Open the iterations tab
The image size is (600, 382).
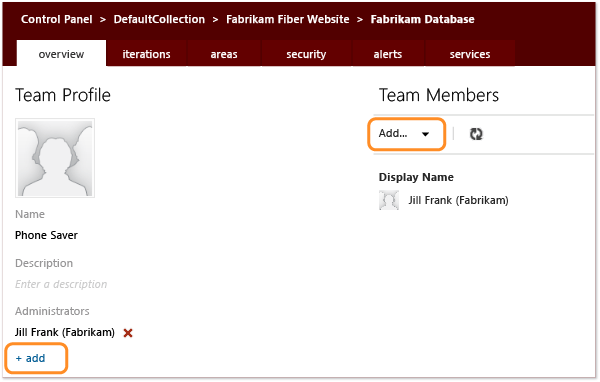pyautogui.click(x=147, y=54)
